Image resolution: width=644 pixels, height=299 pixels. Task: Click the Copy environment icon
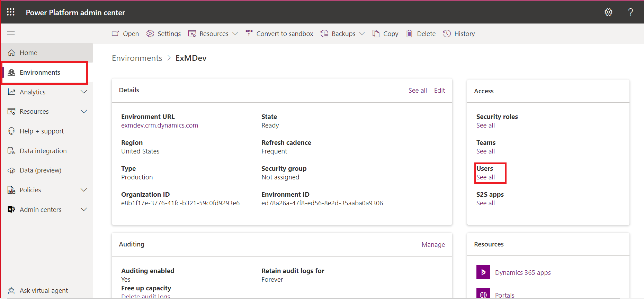click(x=376, y=34)
